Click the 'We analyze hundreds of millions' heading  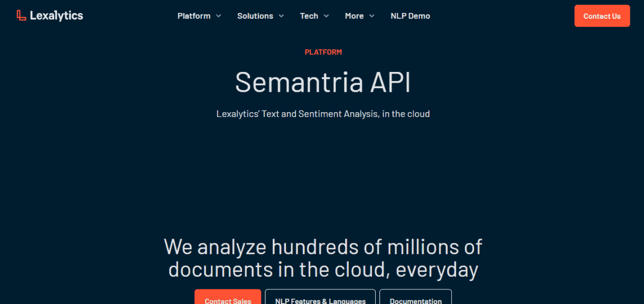tap(323, 258)
